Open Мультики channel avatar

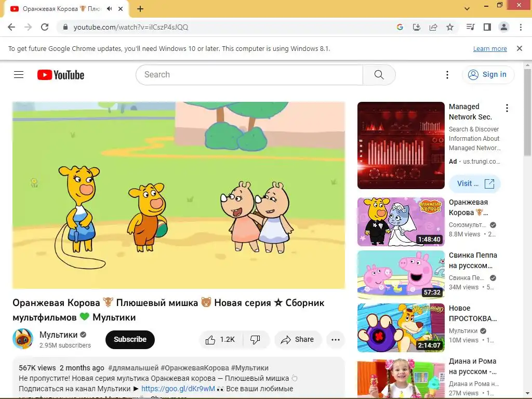point(23,339)
